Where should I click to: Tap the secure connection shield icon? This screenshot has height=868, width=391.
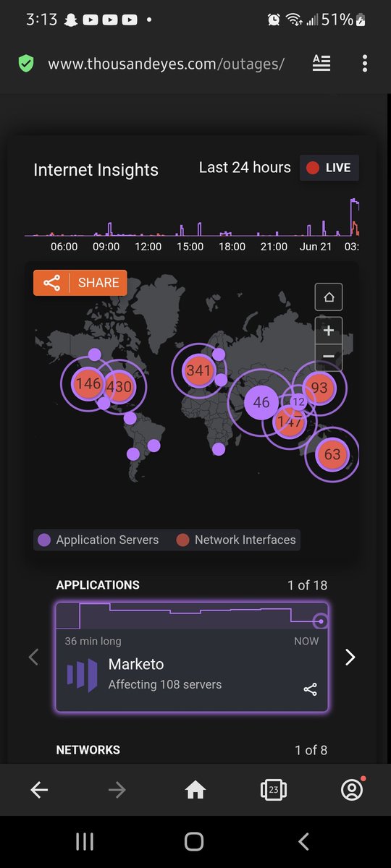(26, 64)
